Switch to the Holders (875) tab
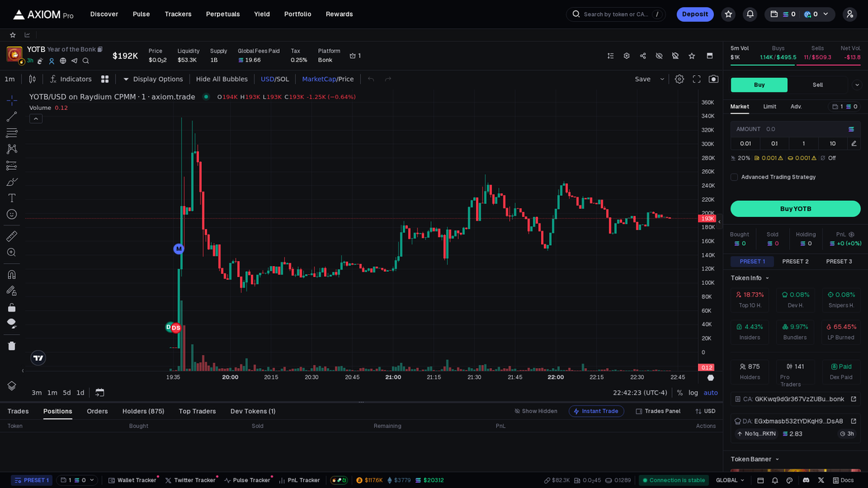Screen dimensions: 868x488 point(143,411)
